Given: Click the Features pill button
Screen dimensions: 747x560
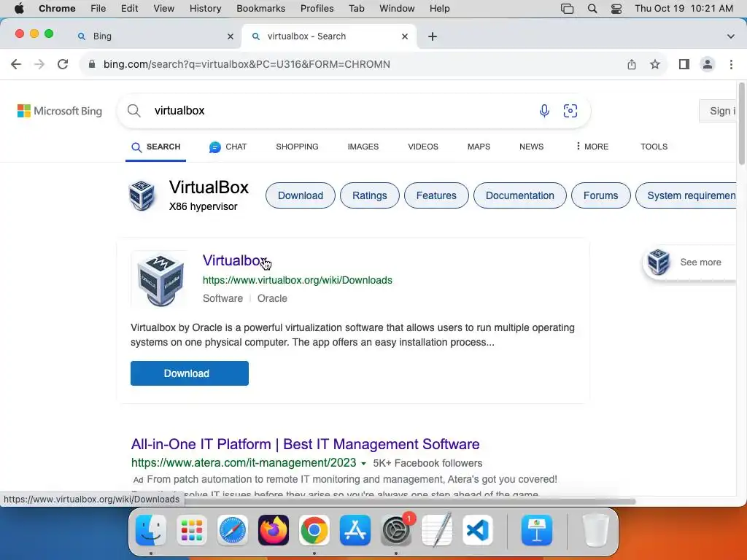Looking at the screenshot, I should coord(436,195).
